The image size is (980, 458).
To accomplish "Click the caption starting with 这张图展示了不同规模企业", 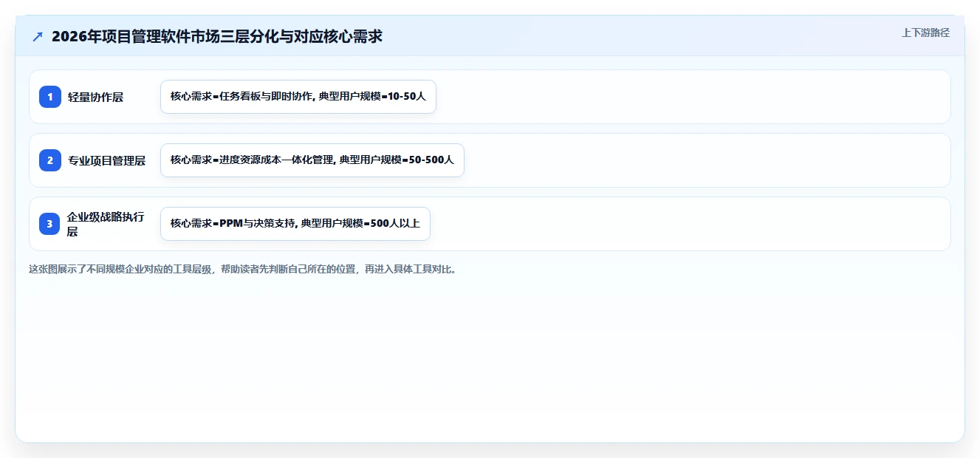I will pos(242,269).
